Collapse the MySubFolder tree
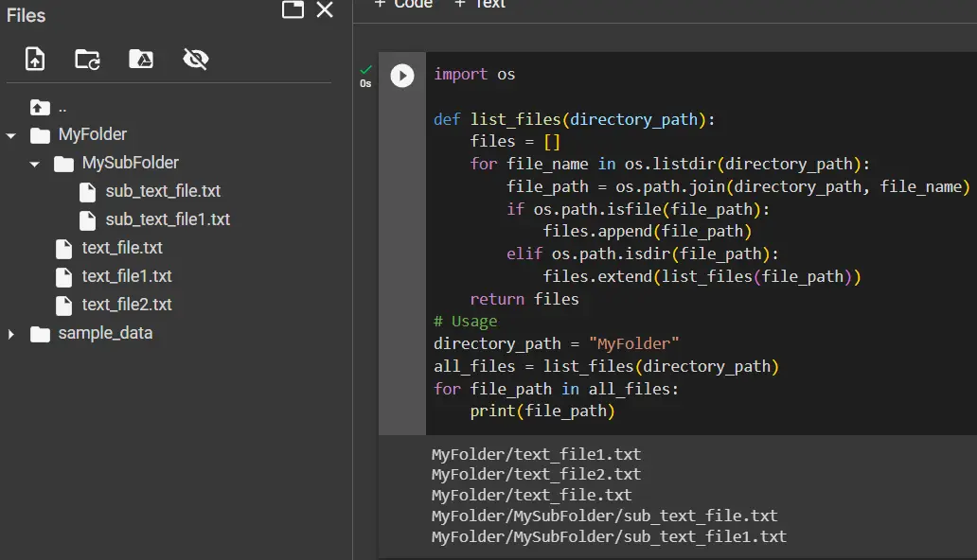 pyautogui.click(x=34, y=163)
